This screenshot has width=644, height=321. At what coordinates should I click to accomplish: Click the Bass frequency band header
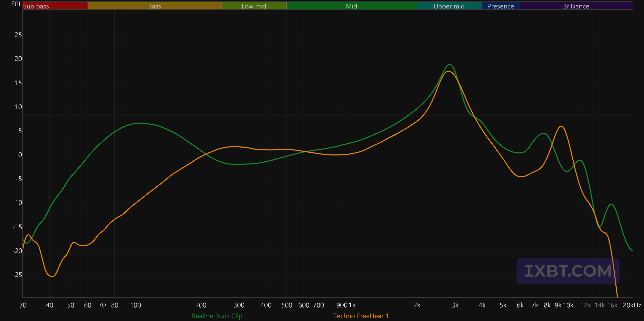[154, 6]
